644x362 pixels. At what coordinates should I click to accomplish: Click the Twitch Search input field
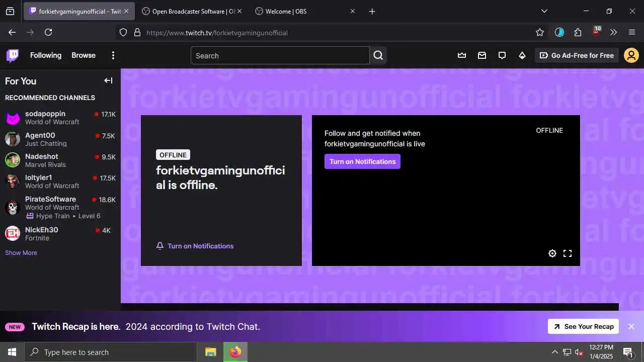(x=280, y=55)
